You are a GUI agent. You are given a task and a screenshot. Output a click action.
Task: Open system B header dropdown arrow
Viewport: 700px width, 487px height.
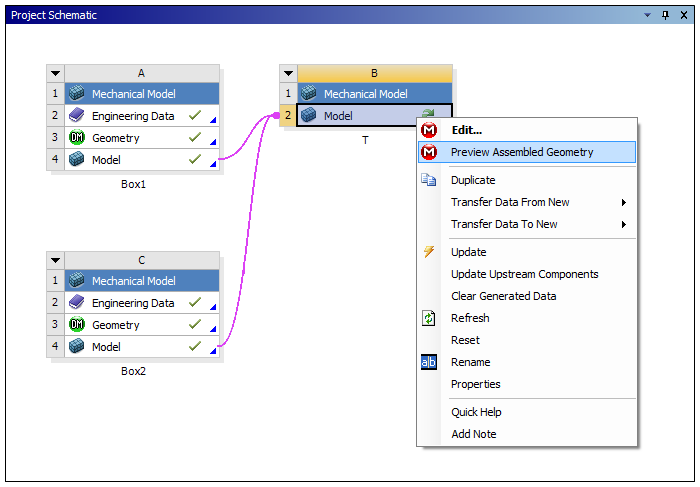[288, 73]
